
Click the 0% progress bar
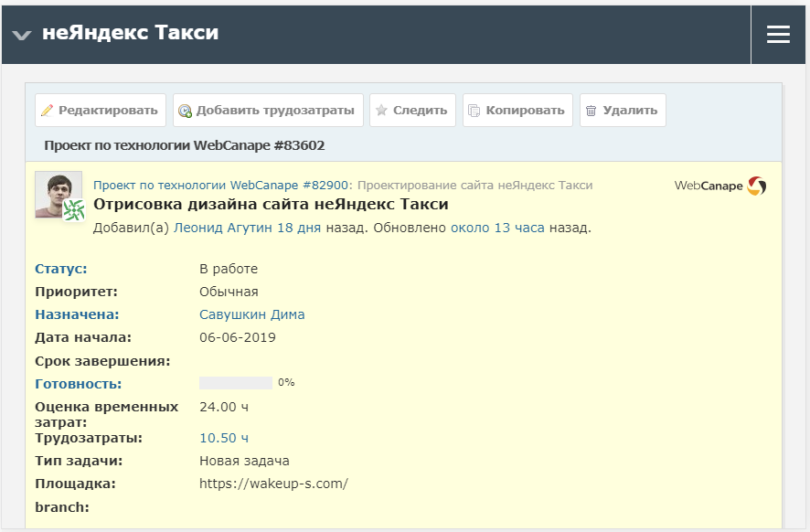click(236, 383)
